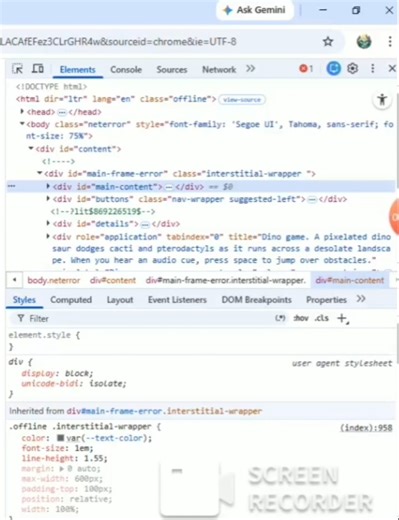Open the Event Listeners sub-tab
The image size is (399, 520).
tap(177, 300)
